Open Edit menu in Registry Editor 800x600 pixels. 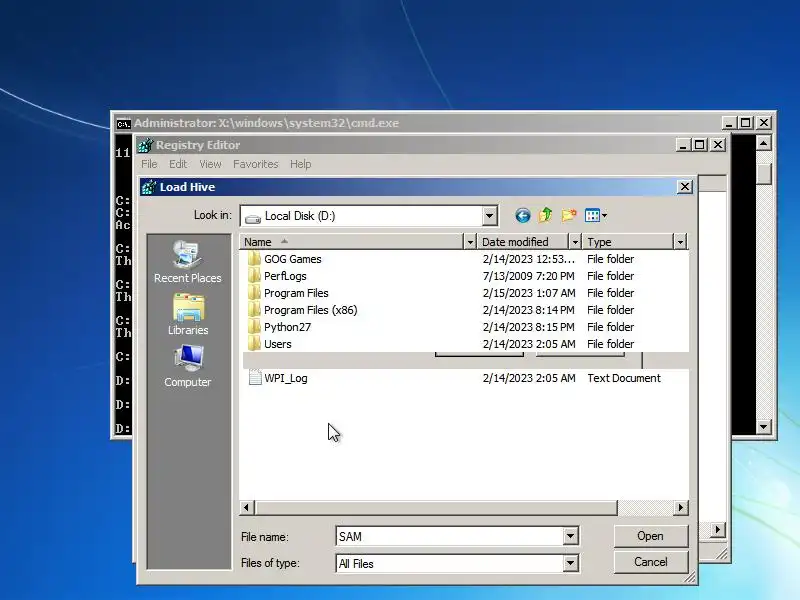(x=178, y=164)
